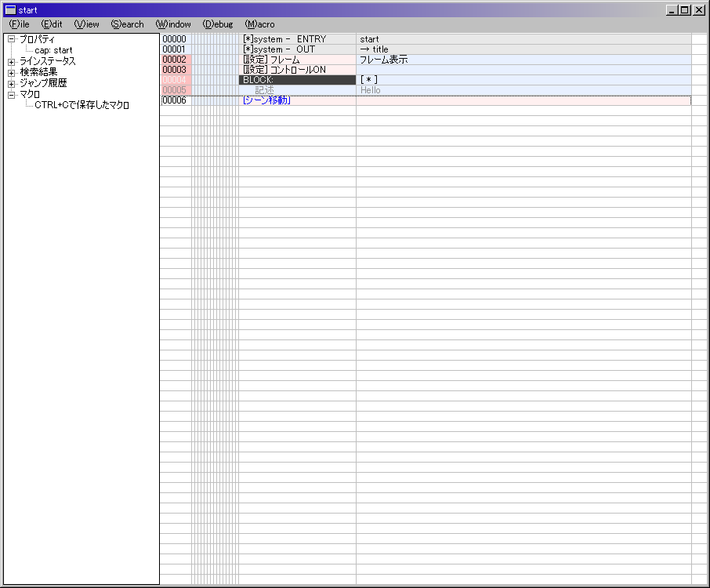Select 'CTRL+Cで保存したマクロ' tree item

click(82, 105)
